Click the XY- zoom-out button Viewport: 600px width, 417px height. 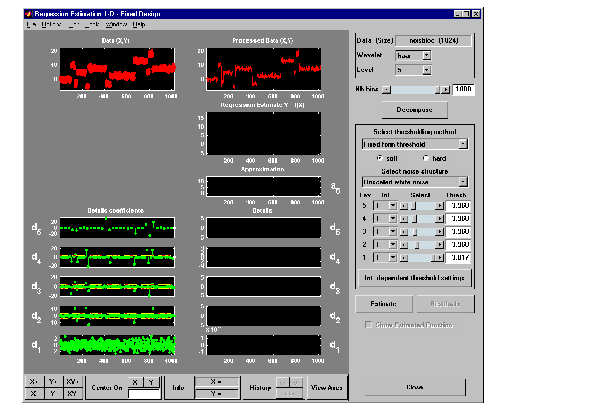pyautogui.click(x=72, y=394)
